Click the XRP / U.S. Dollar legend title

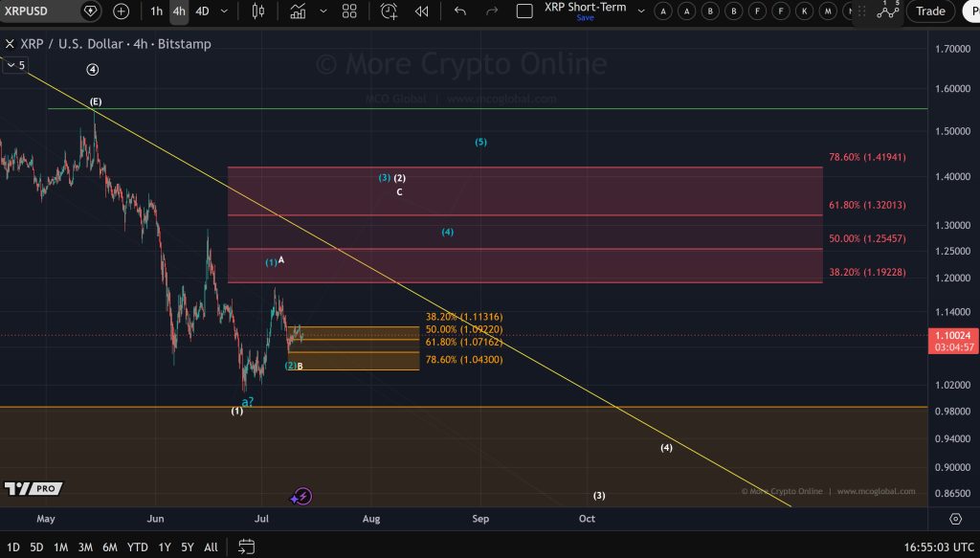[116, 44]
